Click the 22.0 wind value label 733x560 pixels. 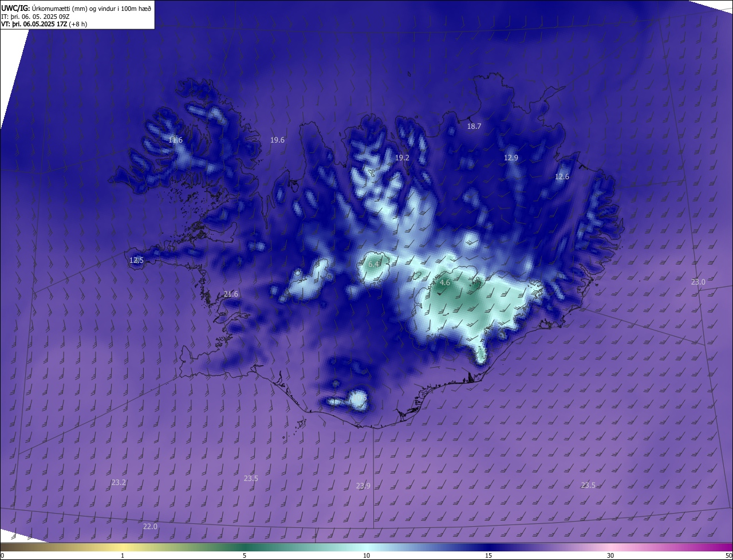150,527
